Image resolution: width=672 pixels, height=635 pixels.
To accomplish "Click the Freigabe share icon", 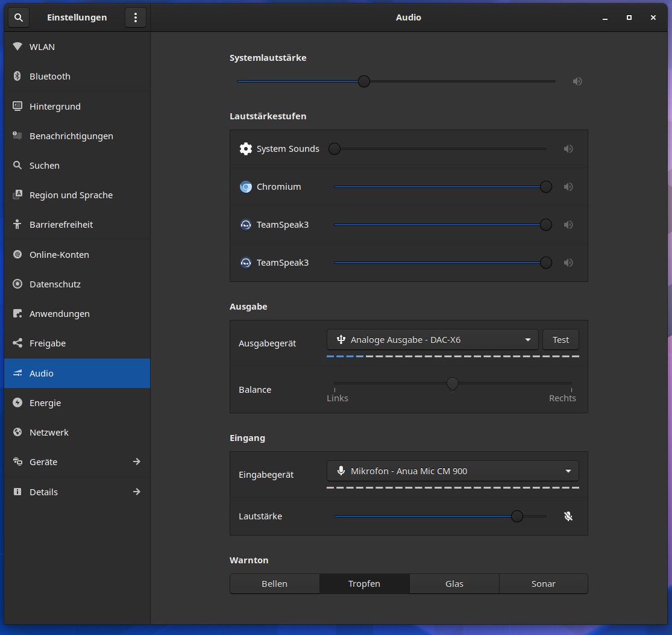I will [17, 343].
